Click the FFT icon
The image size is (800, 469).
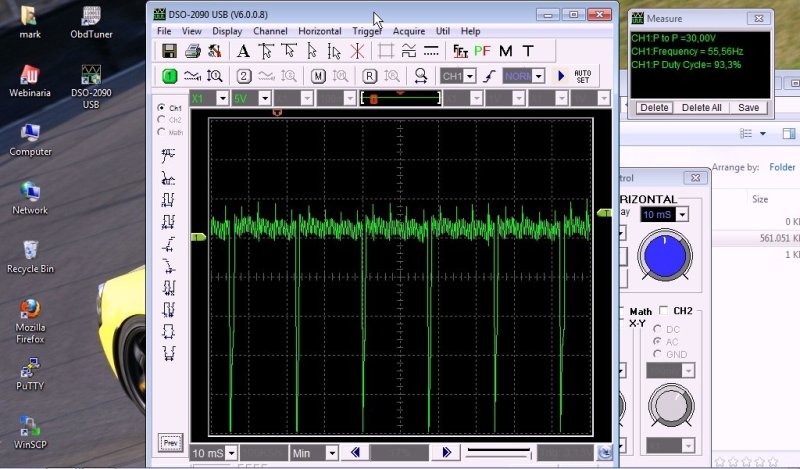(460, 51)
